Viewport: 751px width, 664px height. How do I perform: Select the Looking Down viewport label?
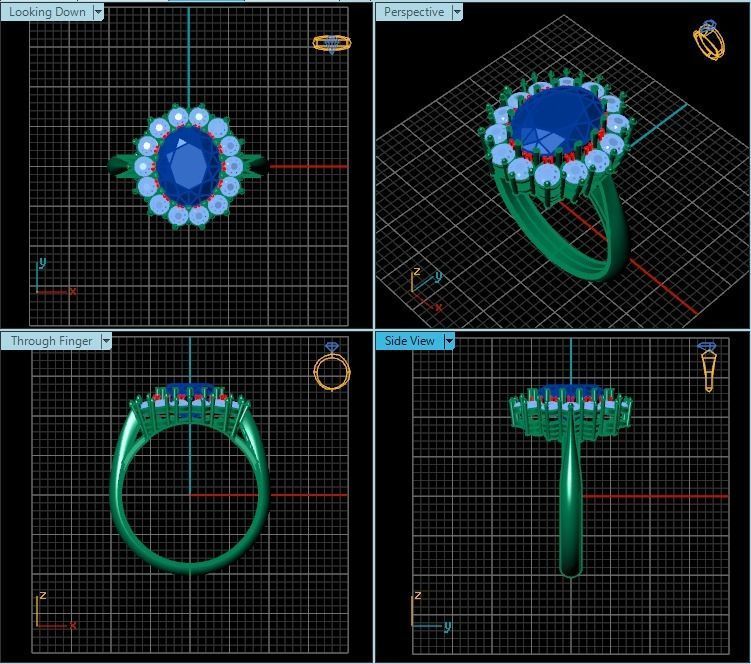(47, 12)
